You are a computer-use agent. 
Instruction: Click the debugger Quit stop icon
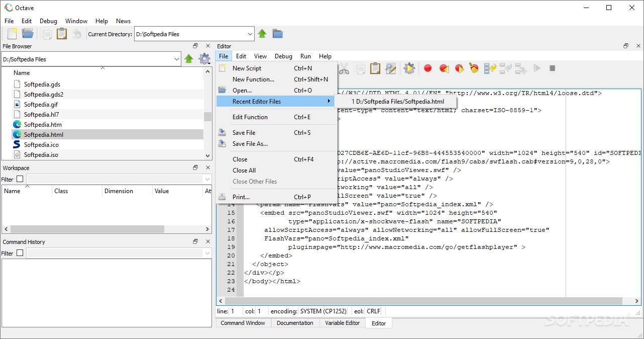click(x=552, y=68)
